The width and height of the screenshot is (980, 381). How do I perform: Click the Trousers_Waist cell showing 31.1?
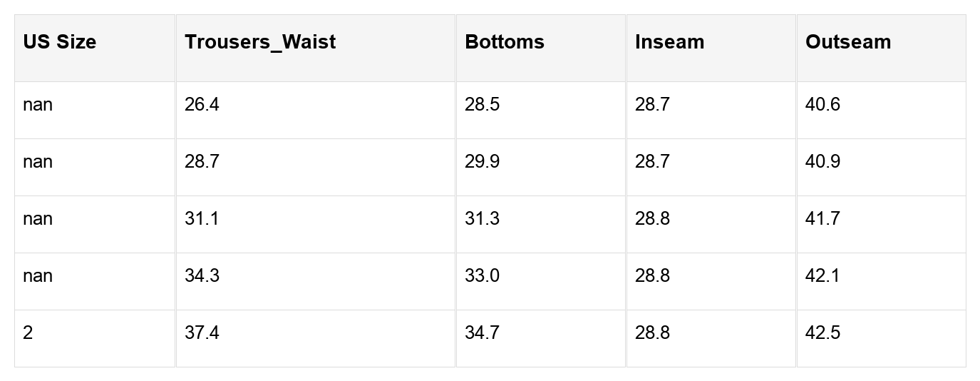pyautogui.click(x=202, y=219)
